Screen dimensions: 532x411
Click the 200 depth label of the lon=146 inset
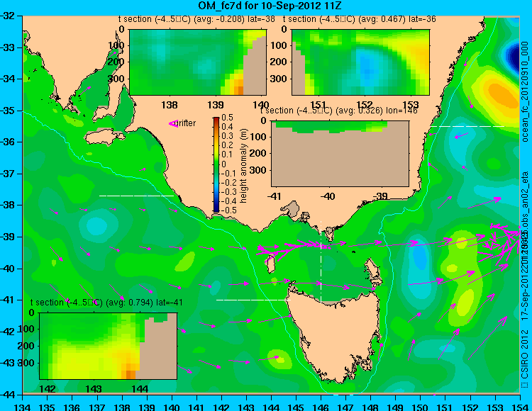258,154
